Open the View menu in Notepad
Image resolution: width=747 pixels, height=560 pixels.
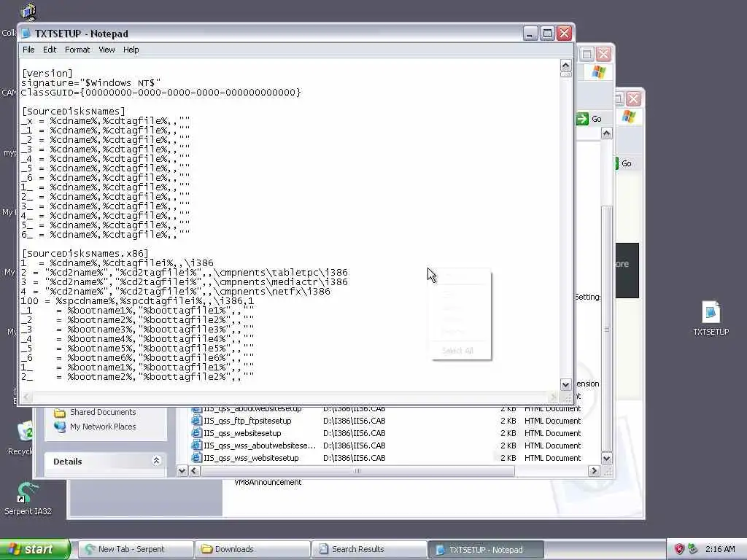107,50
